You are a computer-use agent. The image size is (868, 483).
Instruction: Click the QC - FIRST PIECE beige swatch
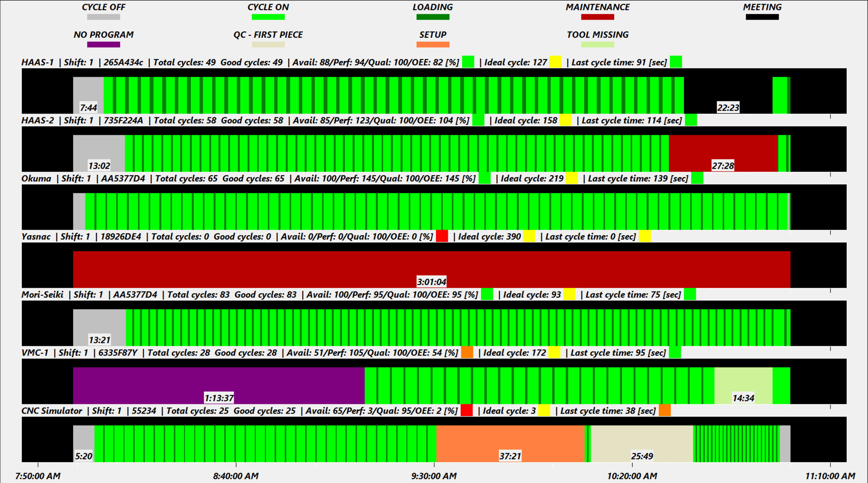click(x=268, y=45)
